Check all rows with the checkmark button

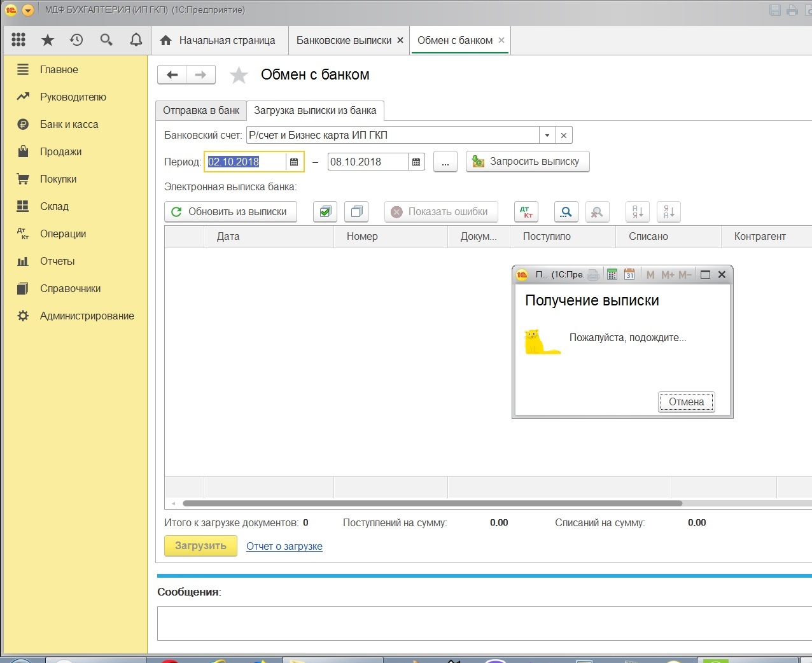[325, 212]
